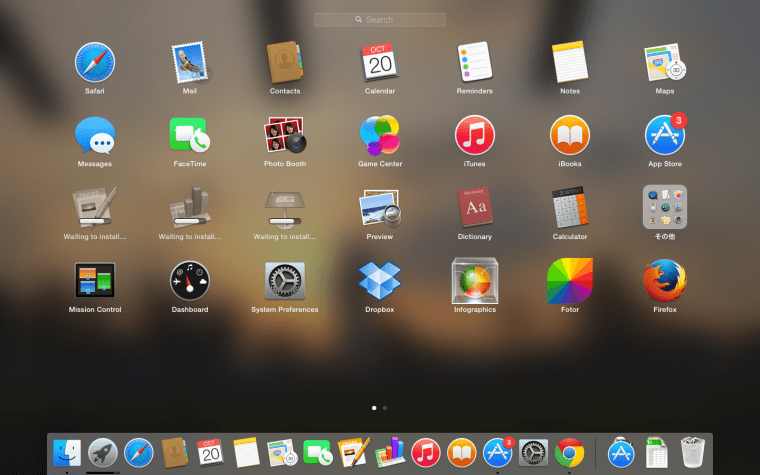
Task: Open Safari from Launchpad grid
Action: tap(95, 63)
